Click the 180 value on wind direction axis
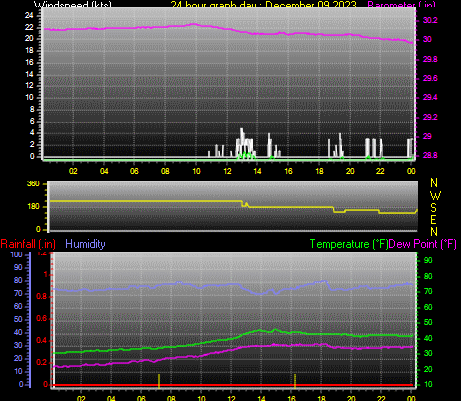The image size is (461, 401). 33,206
